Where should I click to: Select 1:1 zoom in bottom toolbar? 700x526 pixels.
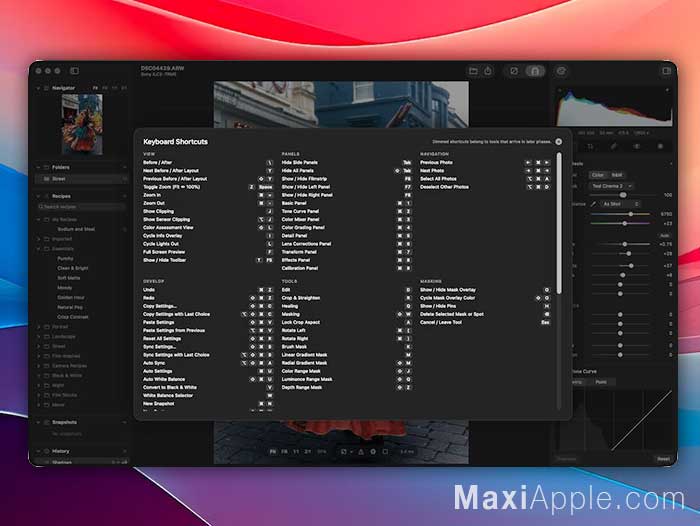tap(296, 452)
